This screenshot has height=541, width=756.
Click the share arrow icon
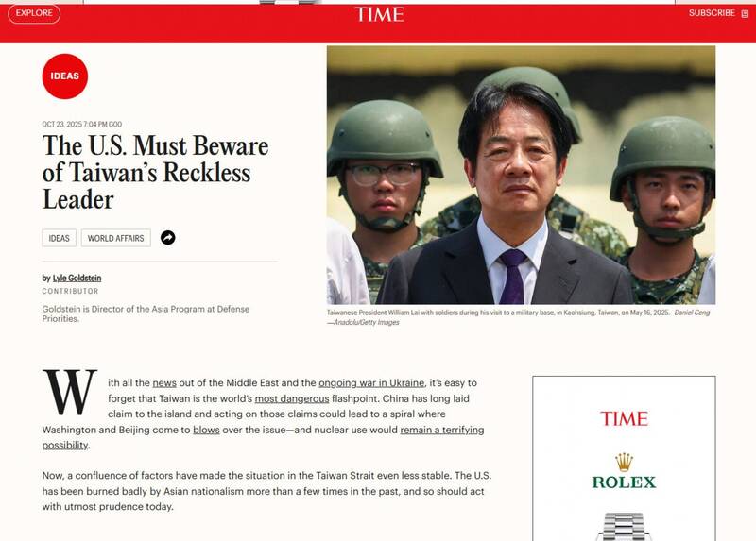point(167,238)
